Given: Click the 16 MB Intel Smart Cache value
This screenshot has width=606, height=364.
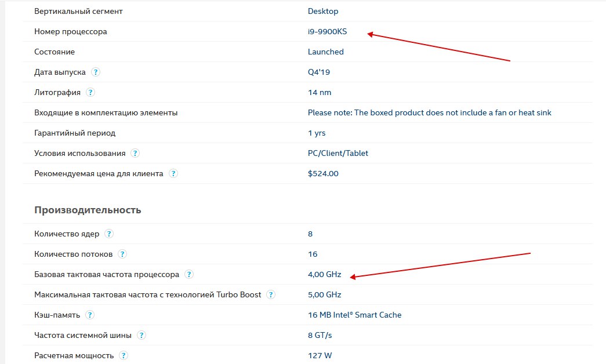Looking at the screenshot, I should (354, 315).
